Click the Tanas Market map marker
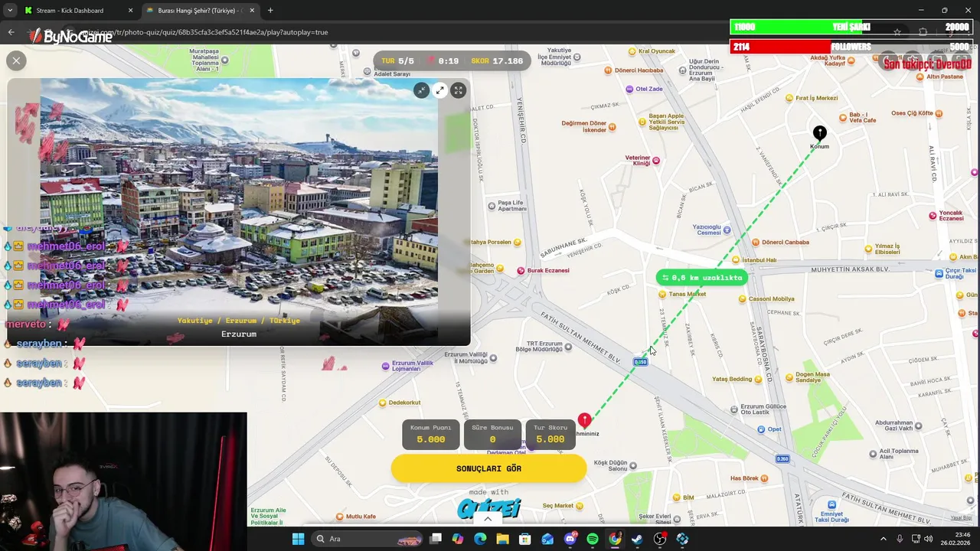The height and width of the screenshot is (551, 980). coord(661,294)
